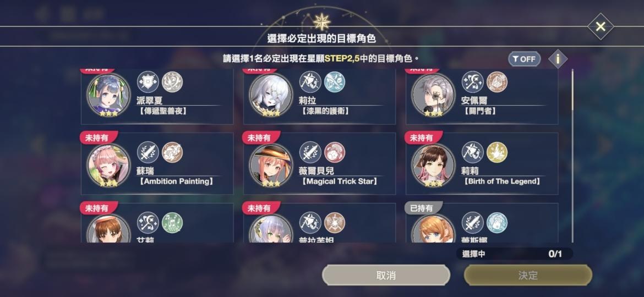Viewport: 644px width, 297px height.
Task: Click the brown cube element icon of 安佩爾
Action: pyautogui.click(x=497, y=81)
